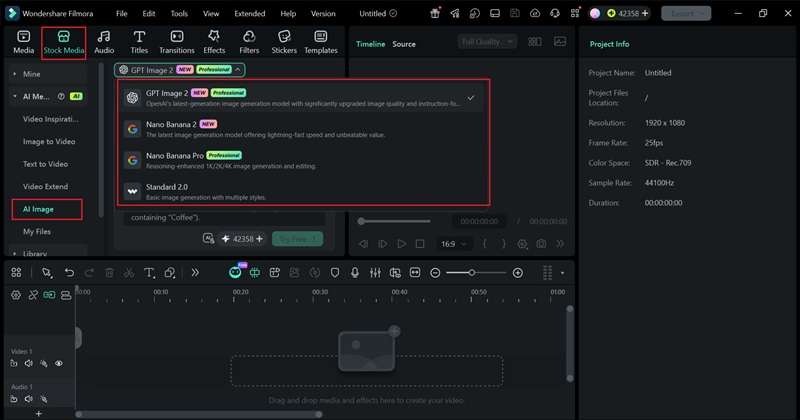Collapse the AI Media section
The width and height of the screenshot is (800, 420).
(14, 96)
